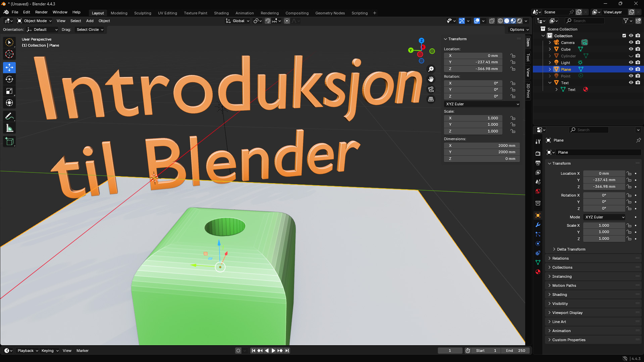Open the Tool properties tab icon
644x362 pixels.
(x=538, y=142)
